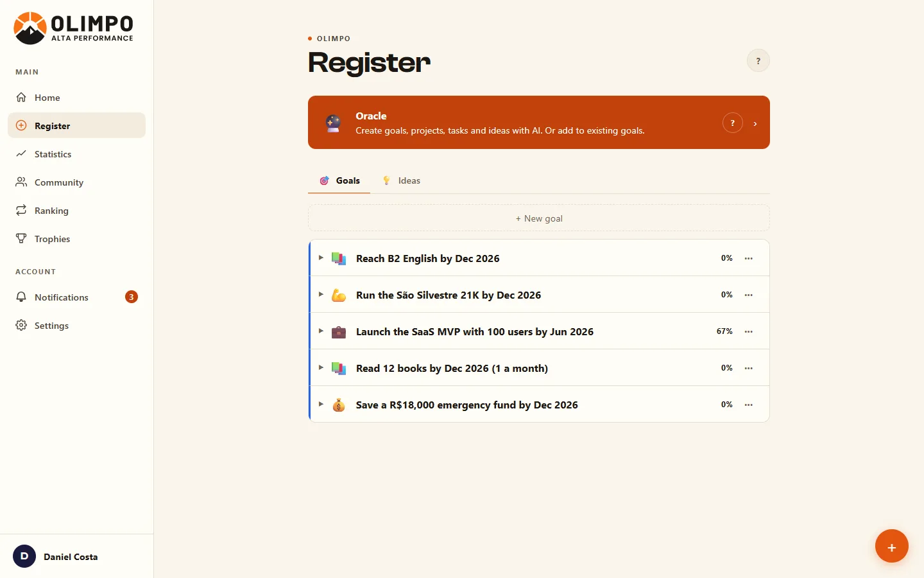The height and width of the screenshot is (578, 924).
Task: Click the 0% progress of B2 English goal
Action: coord(726,258)
